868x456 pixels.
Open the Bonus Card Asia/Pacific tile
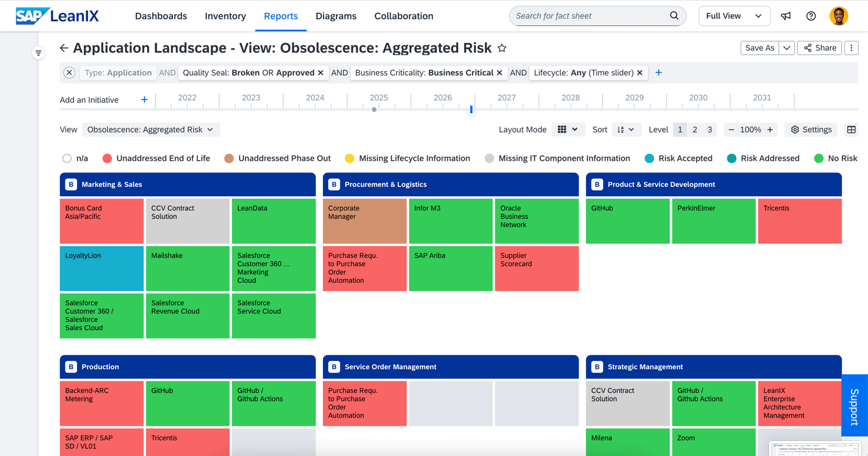(102, 221)
